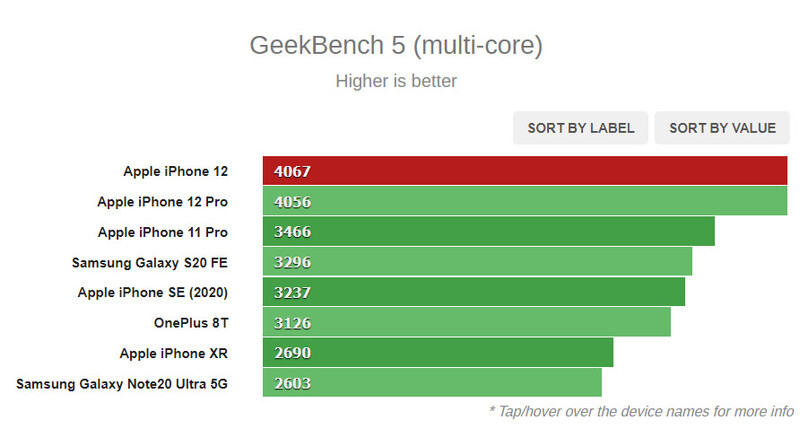Viewport: 800px width, 429px height.
Task: Click the Samsung Galaxy S20 FE label
Action: (x=150, y=262)
